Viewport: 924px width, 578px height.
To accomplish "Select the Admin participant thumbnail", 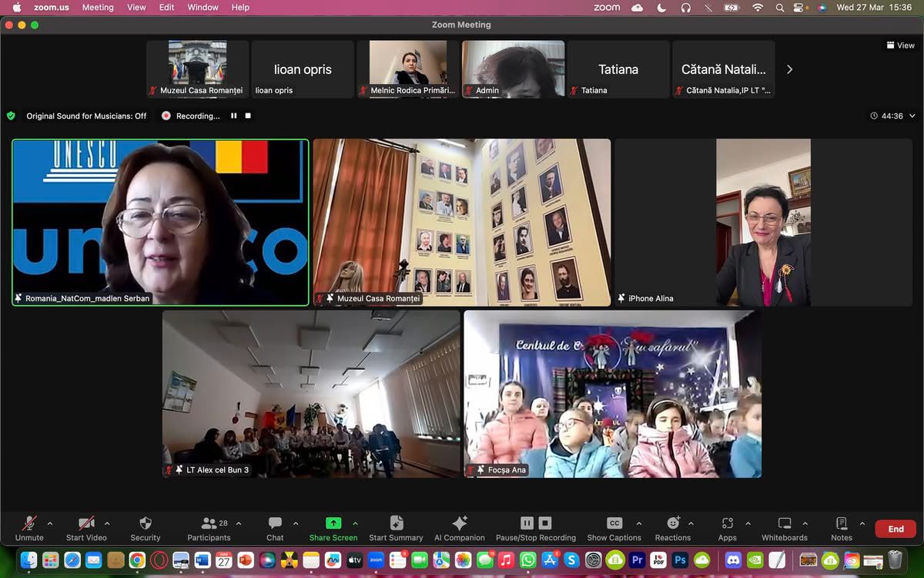I will tap(513, 69).
